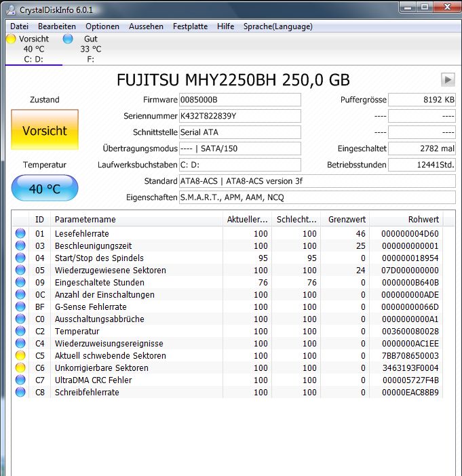Click the blue status icon for Lesefehlerrate
Image resolution: width=462 pixels, height=476 pixels.
tap(20, 233)
